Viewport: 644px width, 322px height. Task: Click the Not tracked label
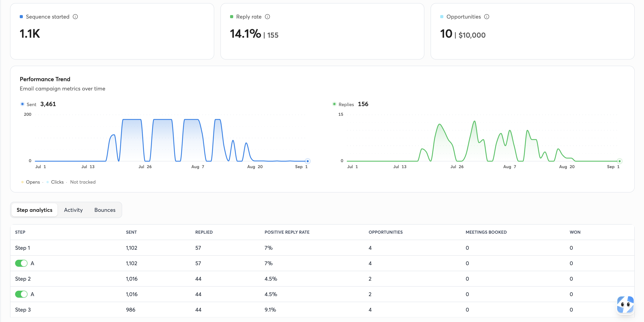click(x=83, y=182)
